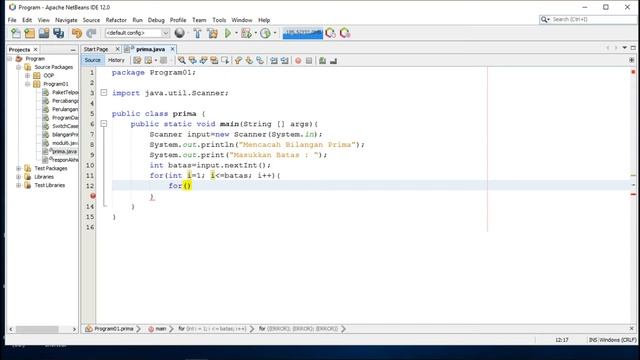Minimize the Projects panel
This screenshot has width=640, height=360.
click(x=73, y=50)
